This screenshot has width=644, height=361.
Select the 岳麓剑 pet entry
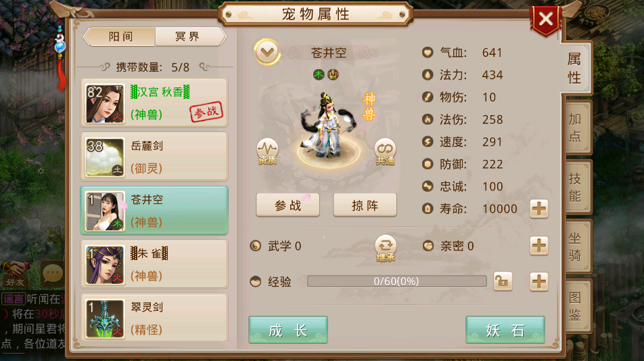(x=154, y=156)
